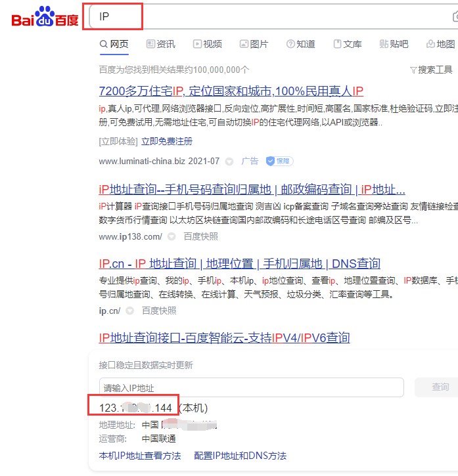Image resolution: width=458 pixels, height=476 pixels.
Task: Click the Baidu logo
Action: [x=45, y=16]
